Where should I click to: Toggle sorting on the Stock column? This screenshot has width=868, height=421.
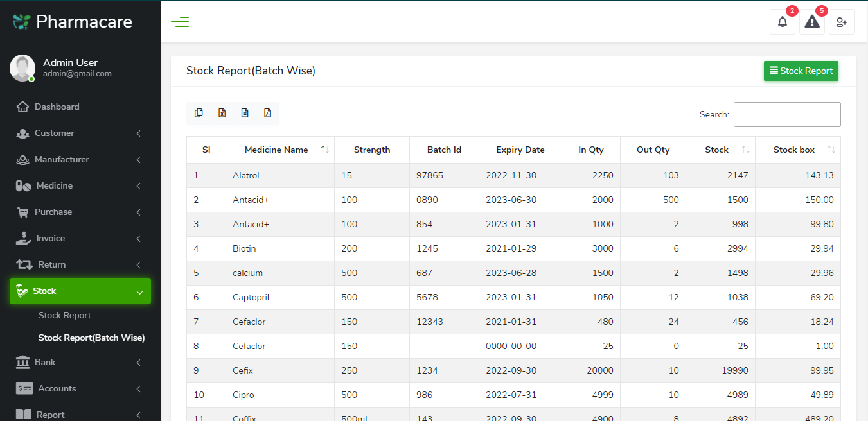[x=716, y=150]
